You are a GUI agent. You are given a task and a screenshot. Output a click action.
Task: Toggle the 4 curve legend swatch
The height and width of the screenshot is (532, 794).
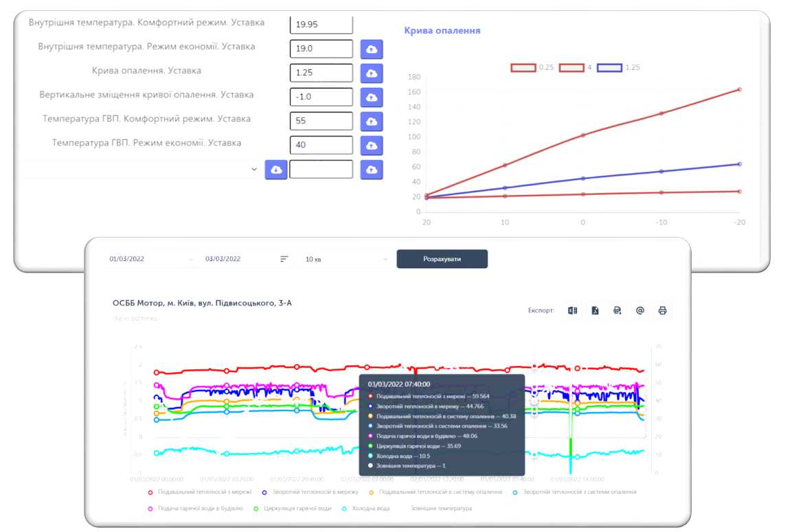pyautogui.click(x=571, y=67)
